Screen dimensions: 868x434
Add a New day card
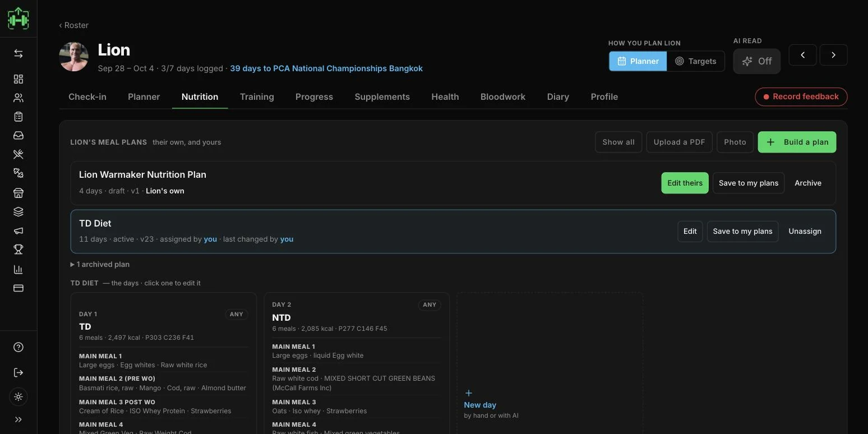pyautogui.click(x=550, y=363)
